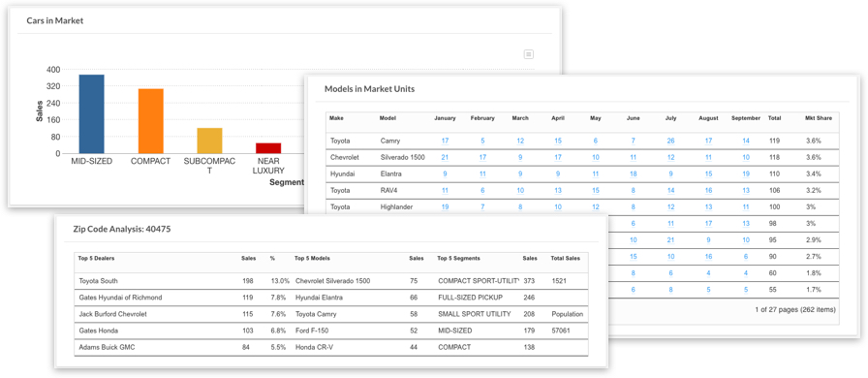This screenshot has width=868, height=378.
Task: Select Ford F-150 in Top 5 Models
Action: click(x=312, y=331)
